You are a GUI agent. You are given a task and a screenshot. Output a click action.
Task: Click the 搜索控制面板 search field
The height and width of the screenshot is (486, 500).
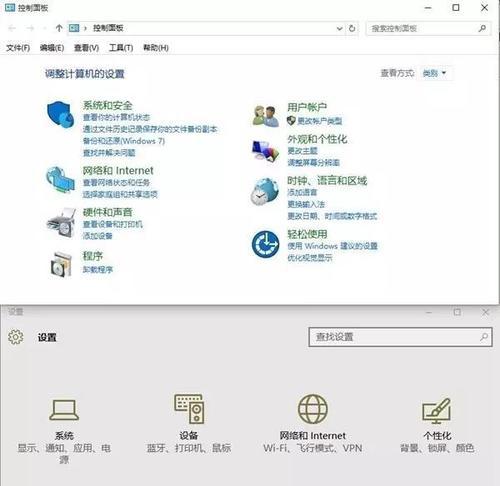tap(428, 28)
